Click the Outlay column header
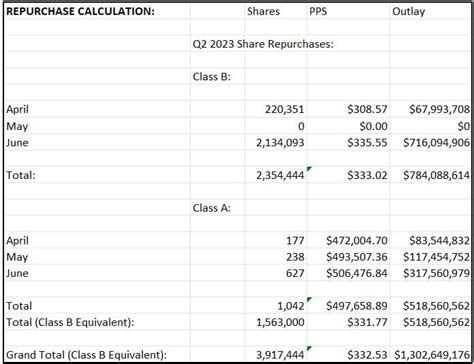 click(408, 11)
